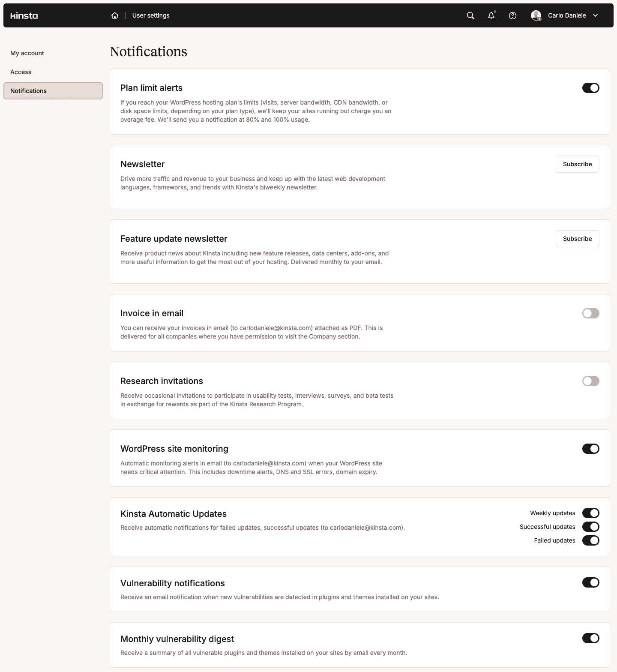Enable Research invitations

590,381
